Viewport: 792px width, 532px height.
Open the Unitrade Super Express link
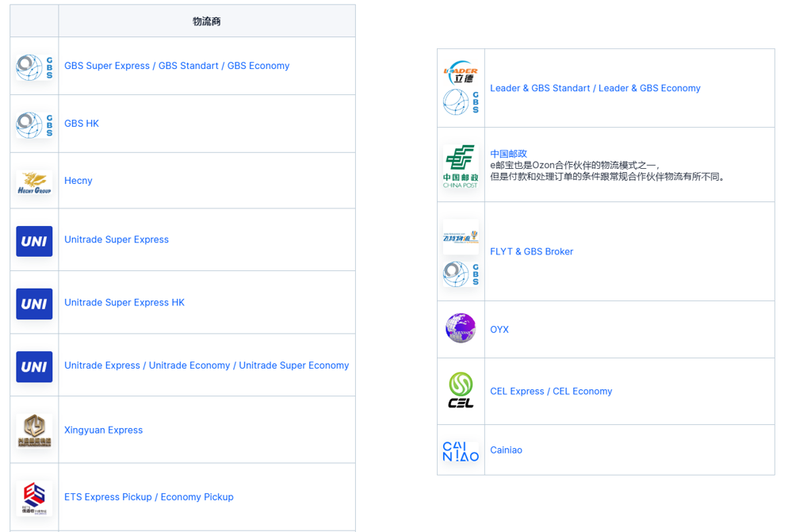coord(117,239)
